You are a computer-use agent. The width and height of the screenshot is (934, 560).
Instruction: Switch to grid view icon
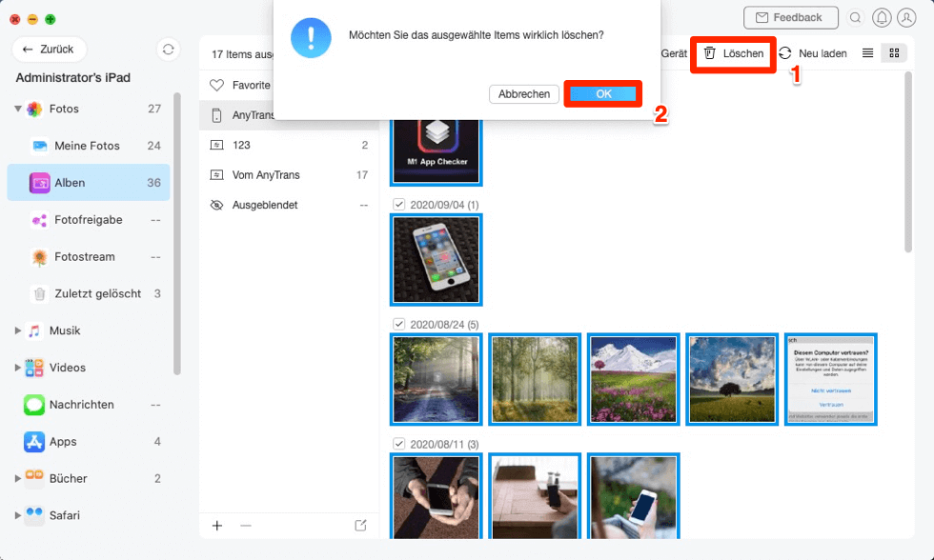tap(894, 53)
